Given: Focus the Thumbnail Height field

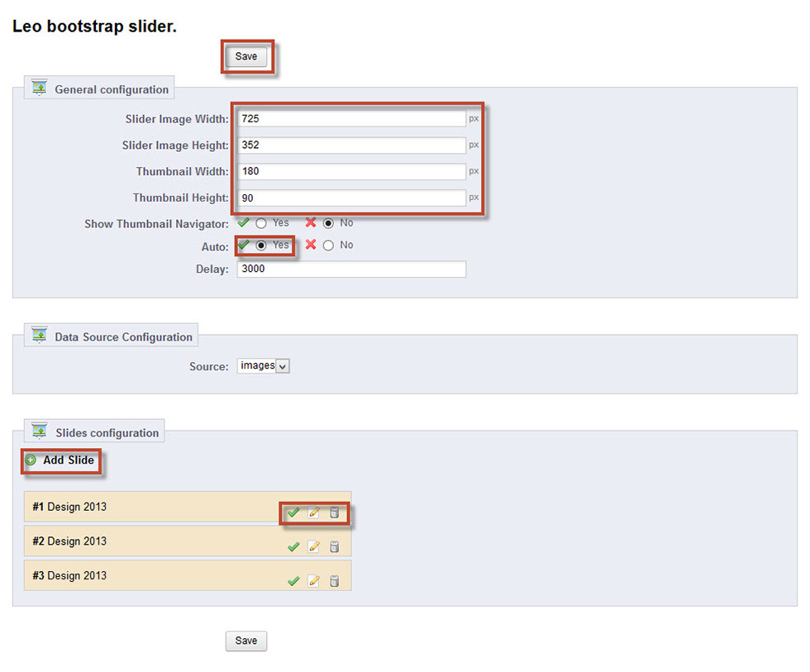Looking at the screenshot, I should [351, 198].
